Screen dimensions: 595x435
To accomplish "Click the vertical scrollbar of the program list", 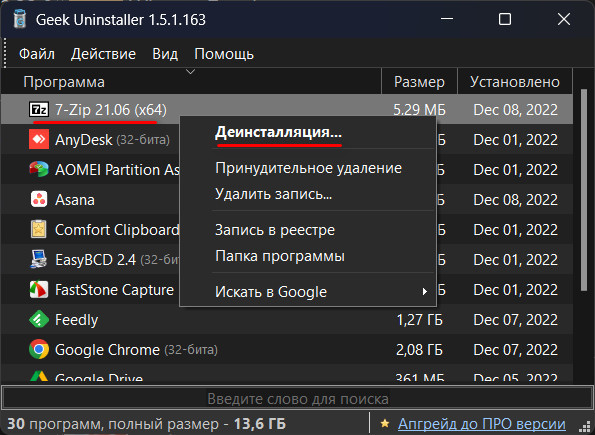I will pos(584,190).
